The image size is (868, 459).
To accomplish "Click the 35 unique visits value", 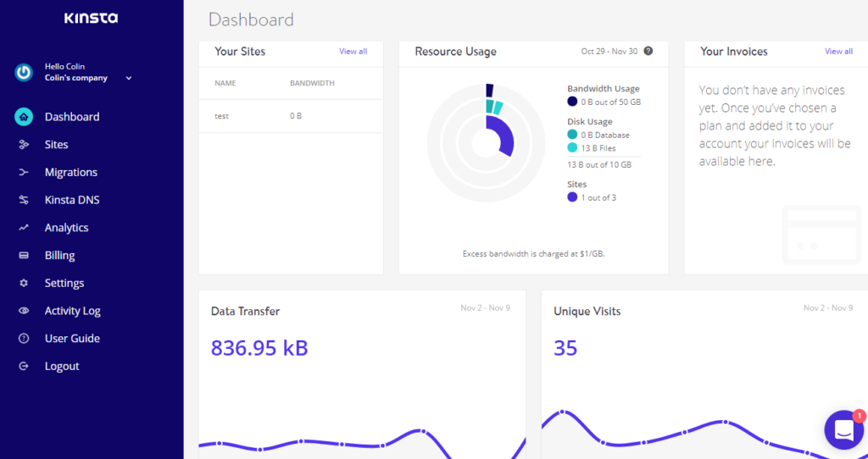I will (x=565, y=348).
